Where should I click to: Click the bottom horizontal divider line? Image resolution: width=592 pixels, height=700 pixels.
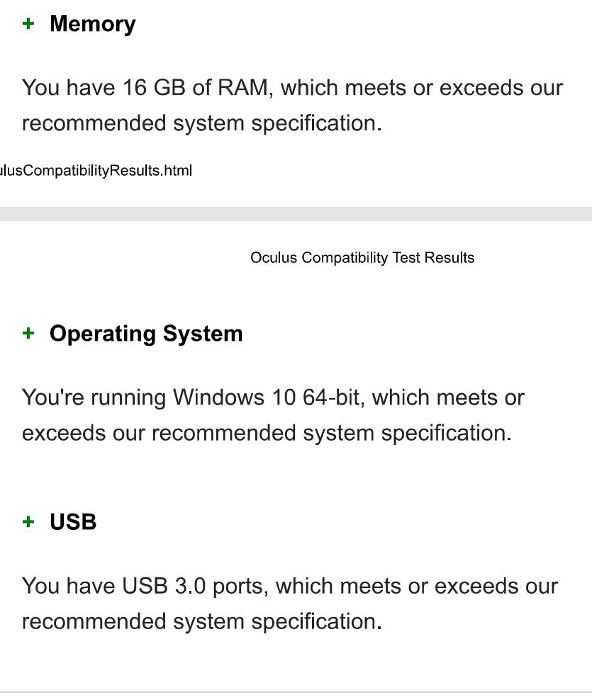(296, 692)
